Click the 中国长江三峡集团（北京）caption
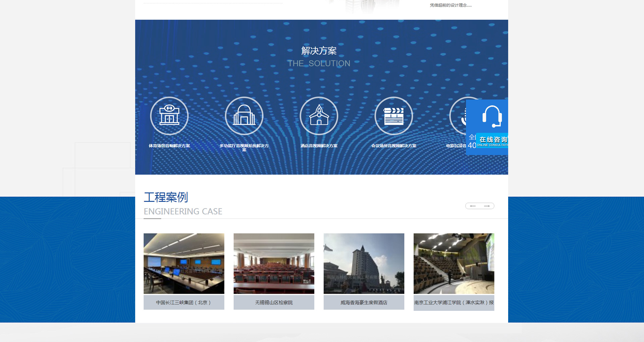The height and width of the screenshot is (342, 644). pyautogui.click(x=184, y=302)
